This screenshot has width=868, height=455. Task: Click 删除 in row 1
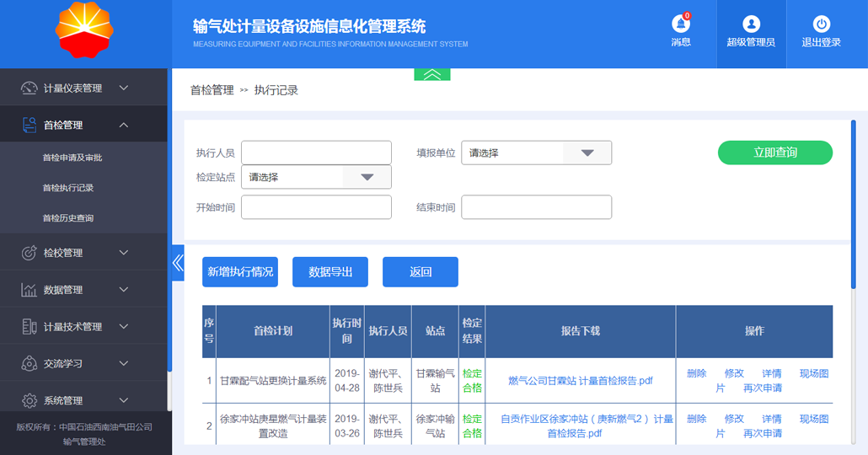pos(697,373)
